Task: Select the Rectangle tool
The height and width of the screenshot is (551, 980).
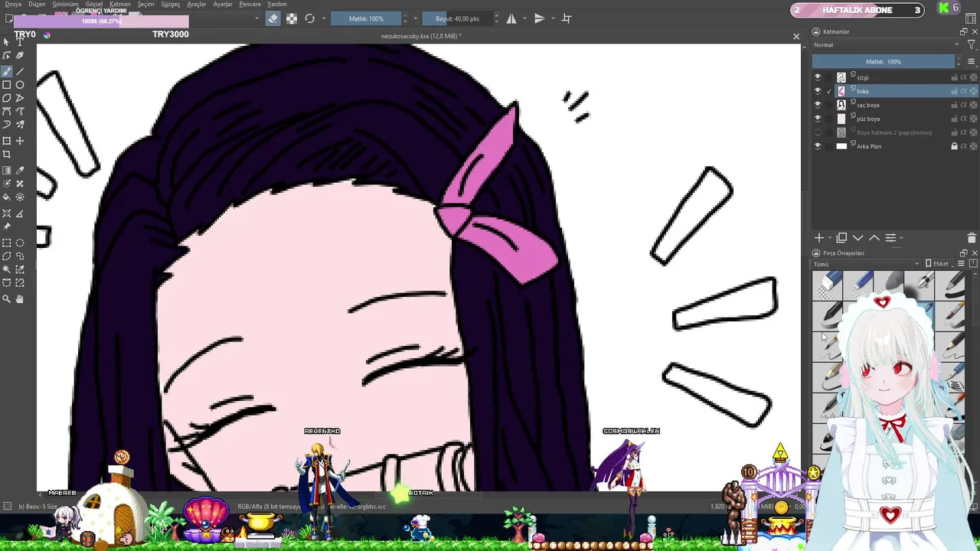Action: [6, 85]
